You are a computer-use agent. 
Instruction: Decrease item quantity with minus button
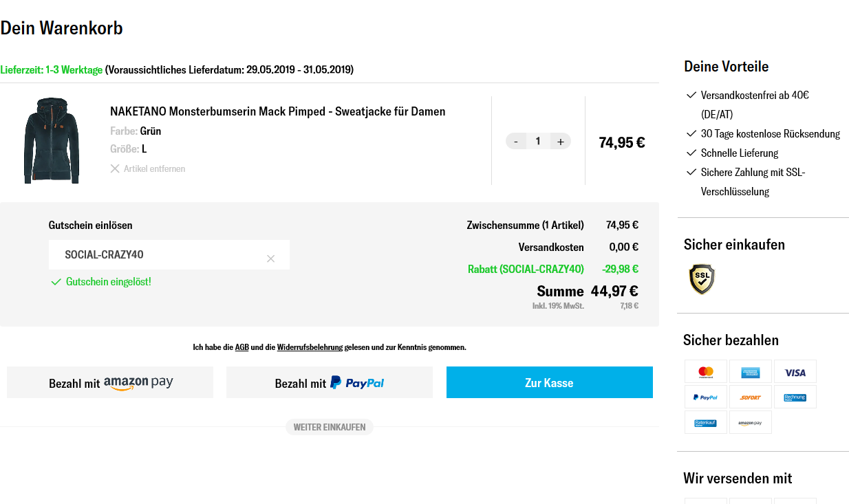click(516, 142)
